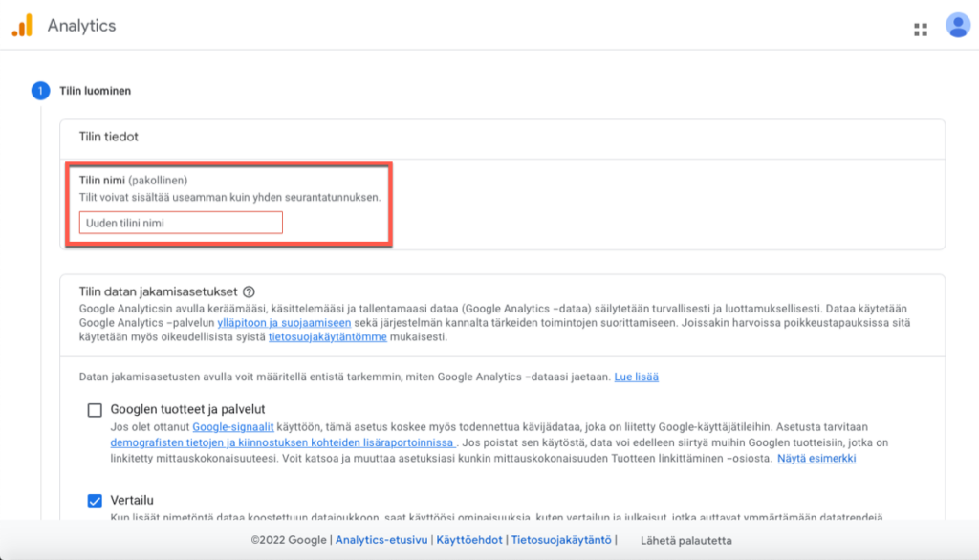Open the 'Google-signaalit' link
Screen dimensions: 979x560
pos(234,425)
